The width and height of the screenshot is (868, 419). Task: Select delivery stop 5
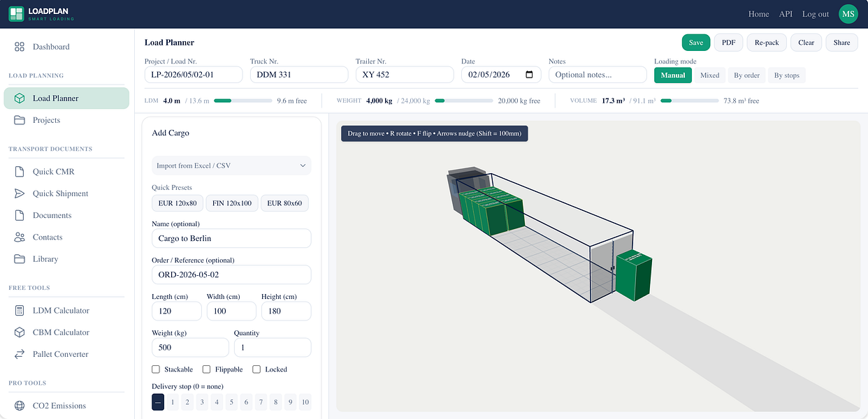(231, 402)
